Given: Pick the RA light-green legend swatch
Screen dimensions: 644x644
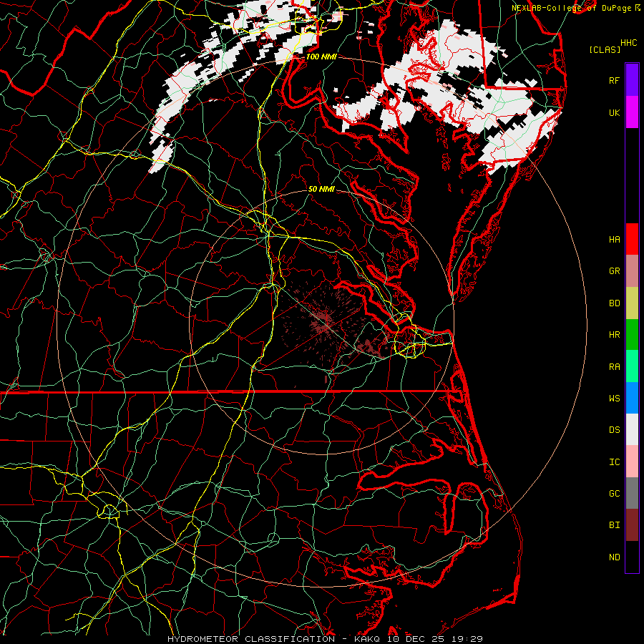Looking at the screenshot, I should pyautogui.click(x=632, y=366).
